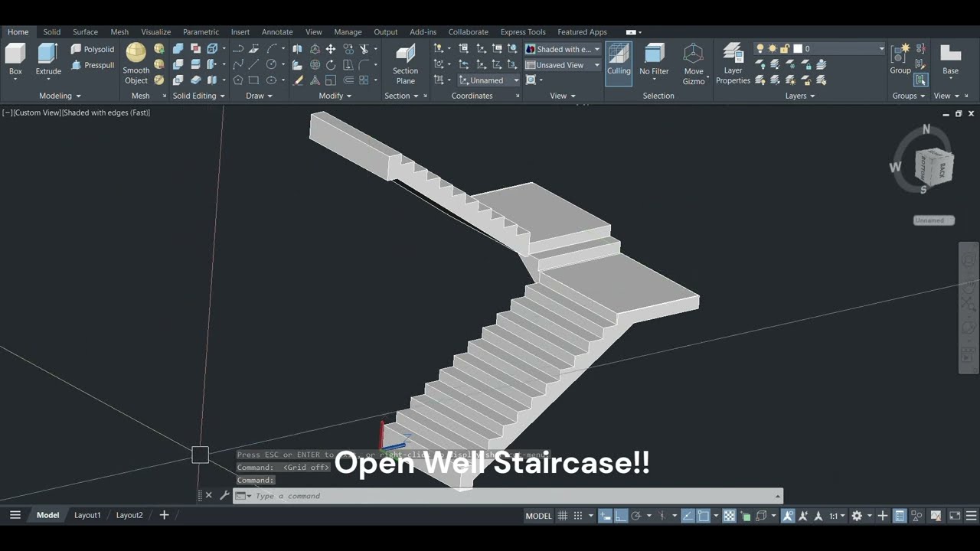The image size is (980, 551).
Task: Switch to the Surface ribbon tab
Action: (85, 32)
